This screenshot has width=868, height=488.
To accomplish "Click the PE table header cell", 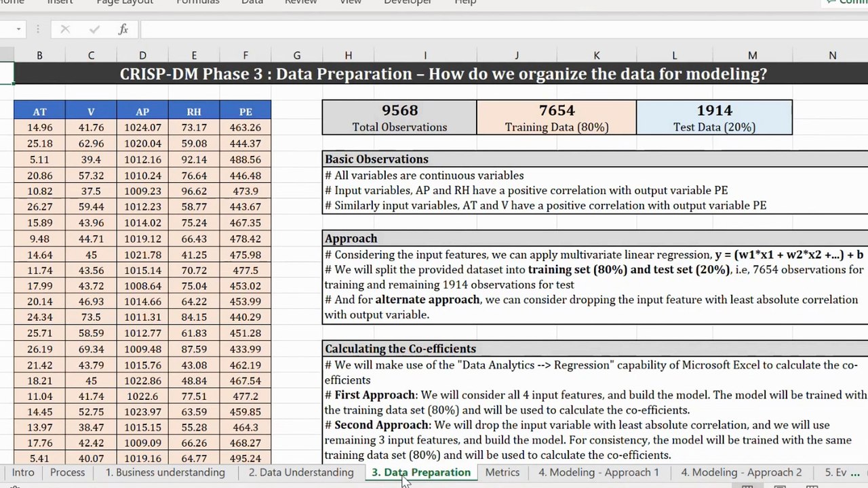I will [245, 112].
